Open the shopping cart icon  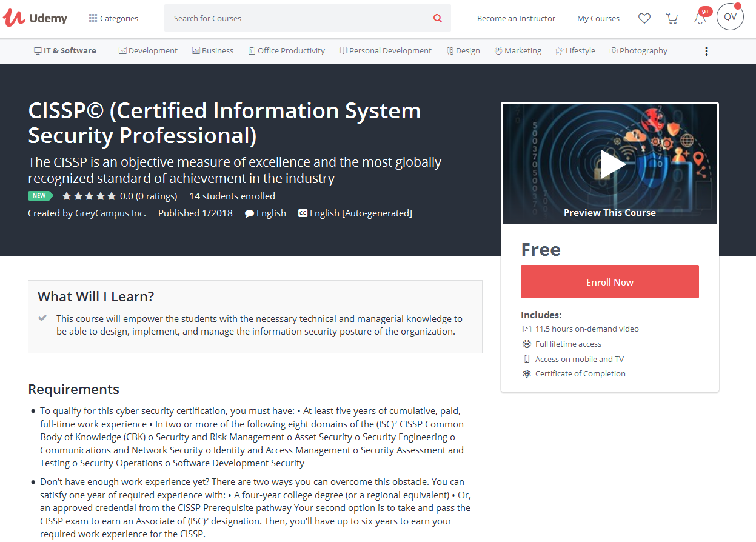point(672,18)
